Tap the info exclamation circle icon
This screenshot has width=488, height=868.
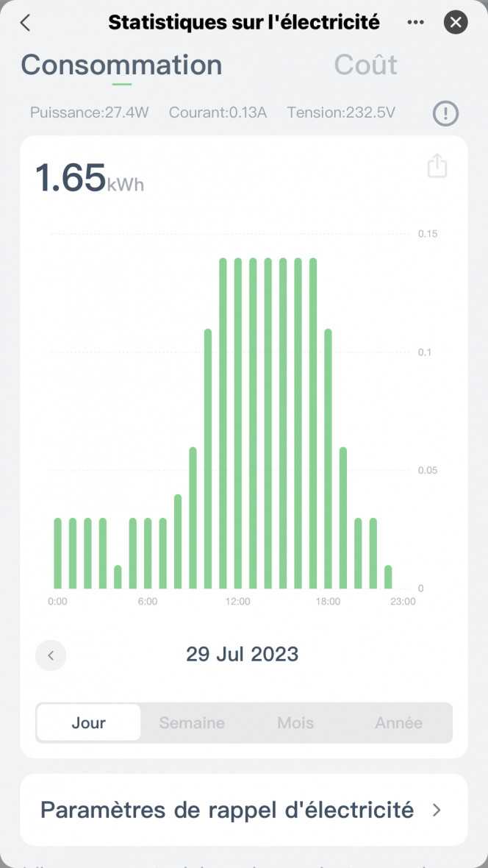pos(445,113)
